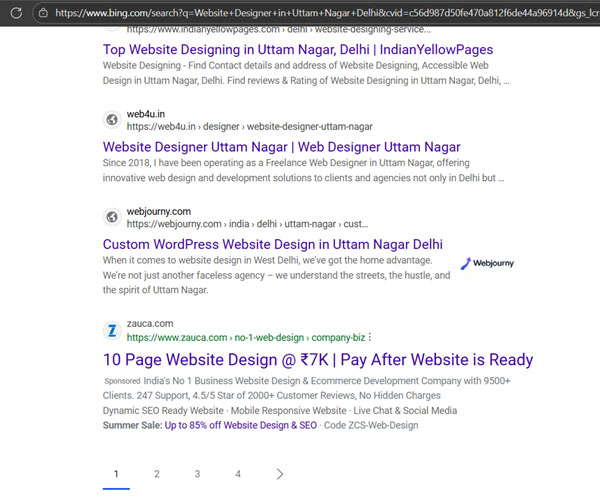Switch to results page 4
The image size is (600, 500).
(238, 474)
